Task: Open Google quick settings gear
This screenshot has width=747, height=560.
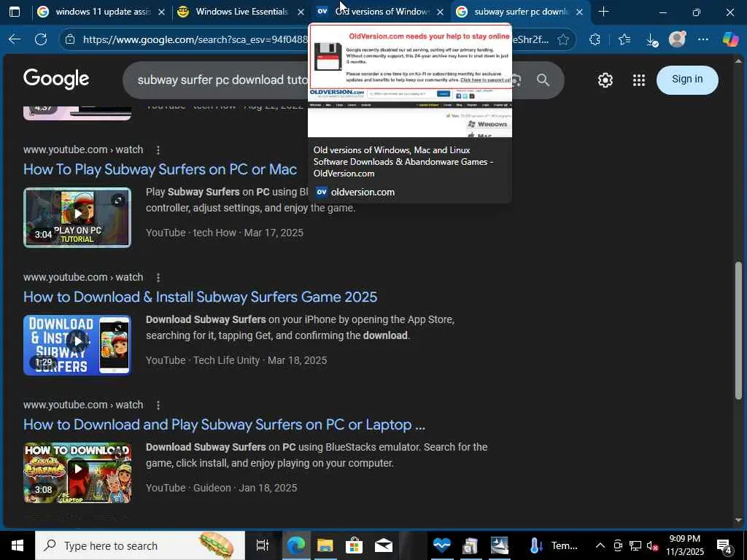Action: [x=605, y=80]
